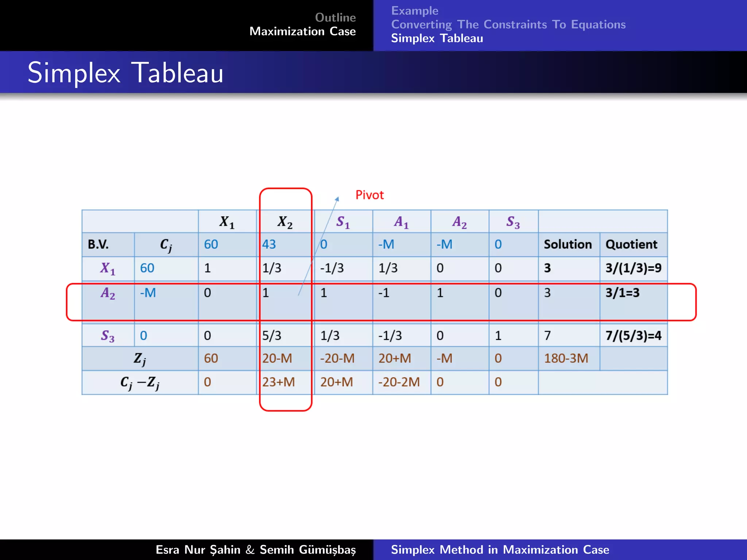Click the S1 column header
Image resolution: width=747 pixels, height=560 pixels.
(x=343, y=222)
